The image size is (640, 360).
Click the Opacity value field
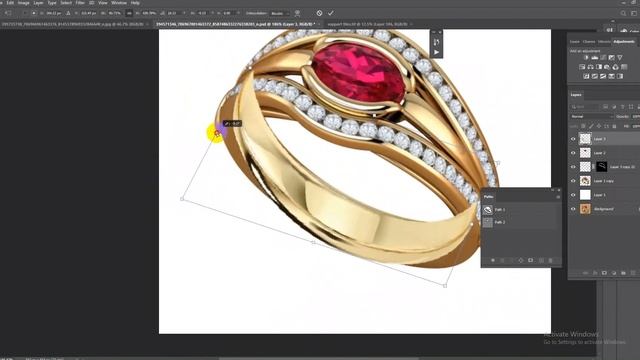[636, 117]
